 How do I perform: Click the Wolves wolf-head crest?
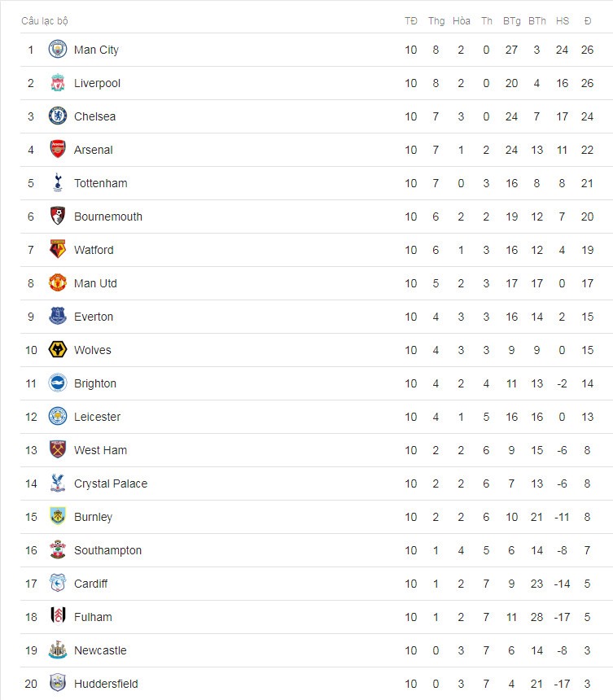pyautogui.click(x=58, y=349)
